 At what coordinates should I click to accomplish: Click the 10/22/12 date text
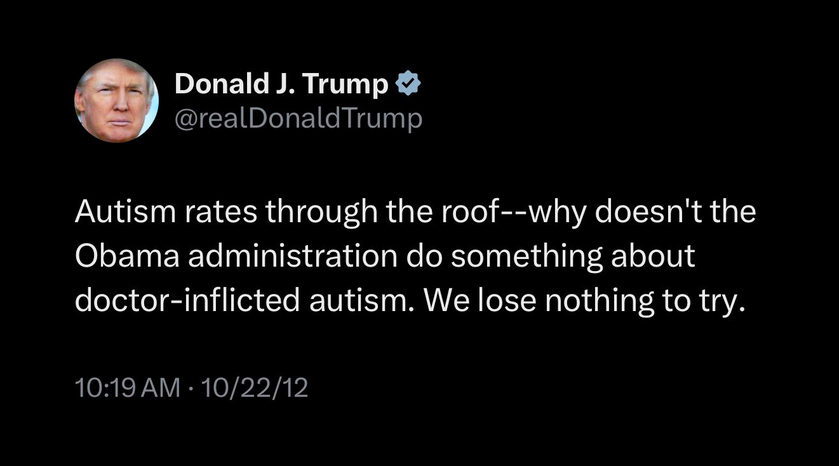pos(255,388)
